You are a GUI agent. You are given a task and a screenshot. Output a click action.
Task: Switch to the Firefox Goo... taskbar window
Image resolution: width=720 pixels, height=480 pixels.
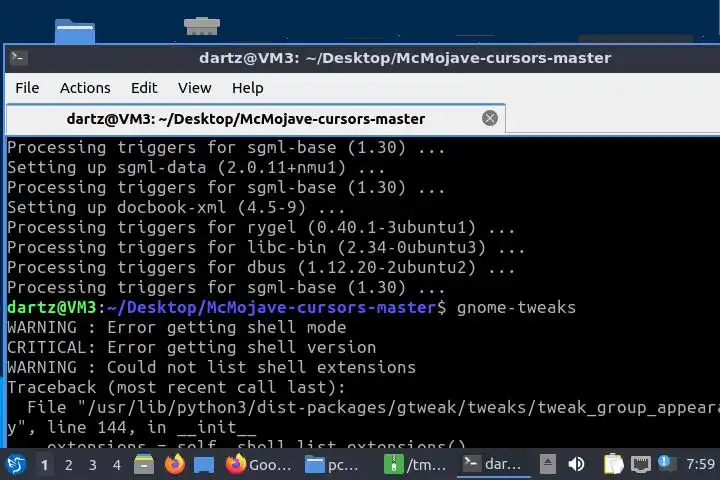pyautogui.click(x=259, y=465)
